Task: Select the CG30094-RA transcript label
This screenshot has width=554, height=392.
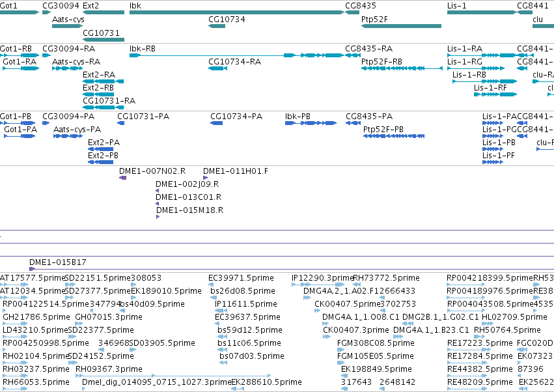Action: pos(68,48)
